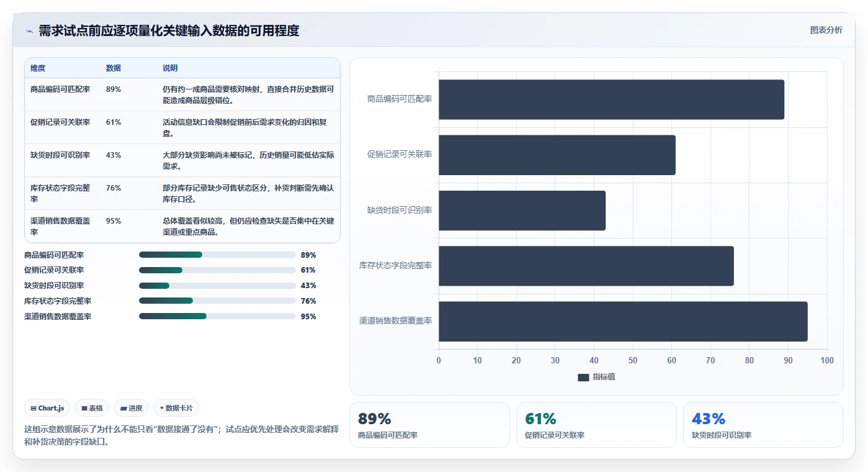Click the 数据 table column header
This screenshot has height=472, width=868.
point(114,68)
